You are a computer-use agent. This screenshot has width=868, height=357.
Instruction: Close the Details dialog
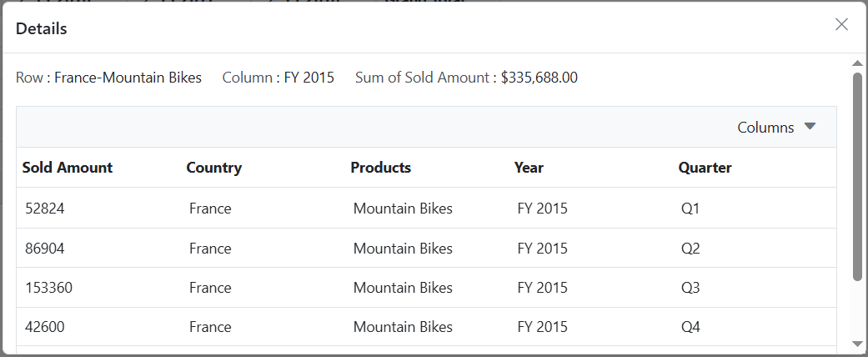[841, 25]
